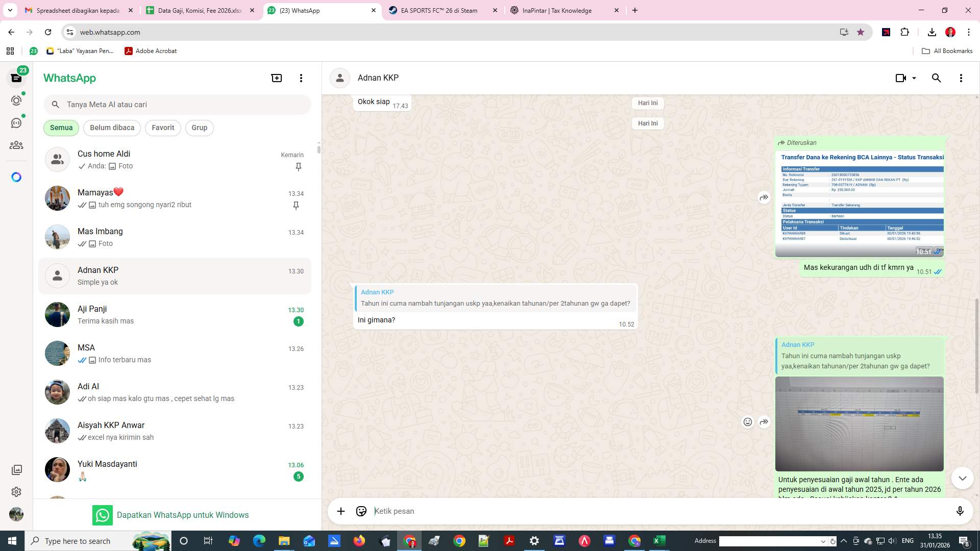Open the Adnan KKP contact profile header
Screen dimensions: 980x551
378,78
